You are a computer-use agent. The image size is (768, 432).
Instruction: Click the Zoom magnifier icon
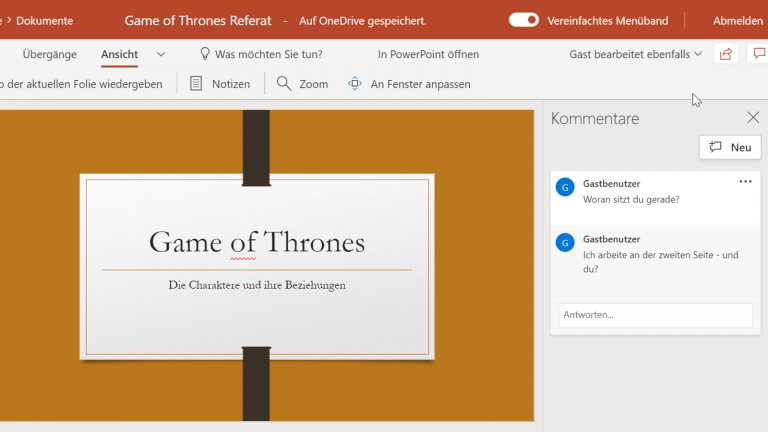point(285,84)
